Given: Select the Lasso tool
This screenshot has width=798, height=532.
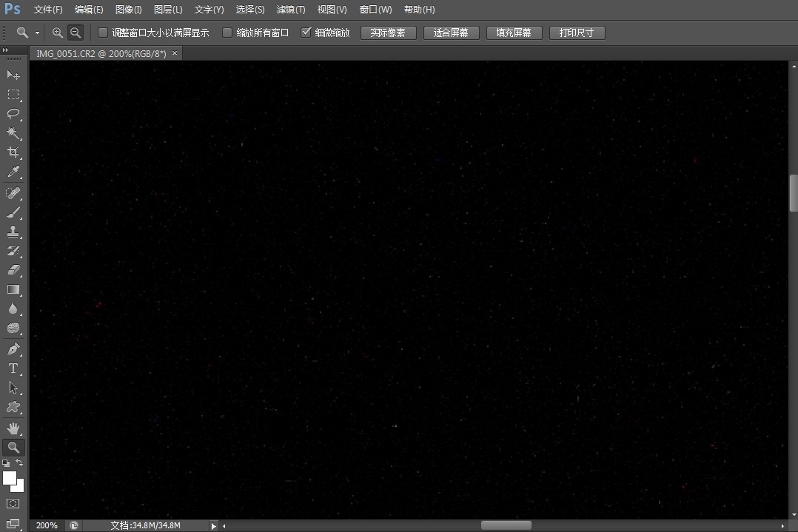Looking at the screenshot, I should pyautogui.click(x=13, y=114).
